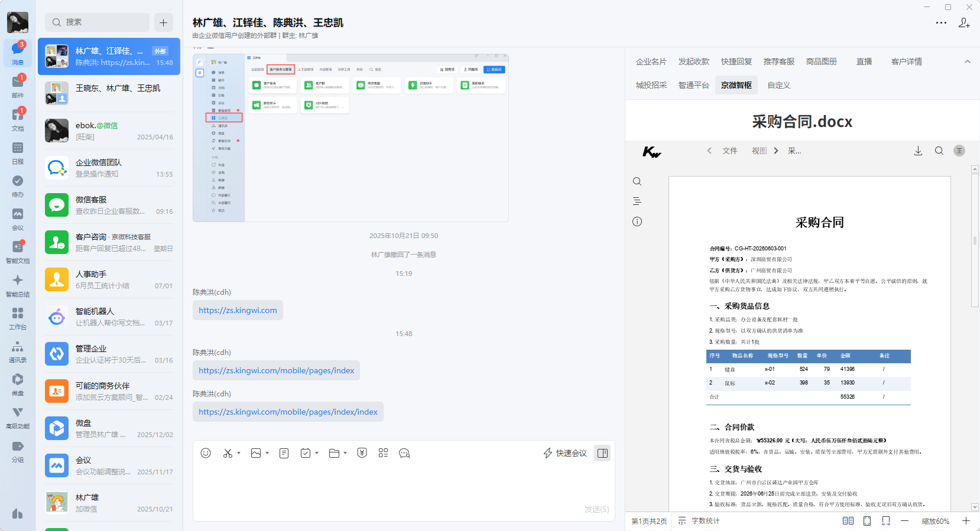Expand the task checkbox dropdown arrow
Screen dimensions: 980x531
(317, 453)
